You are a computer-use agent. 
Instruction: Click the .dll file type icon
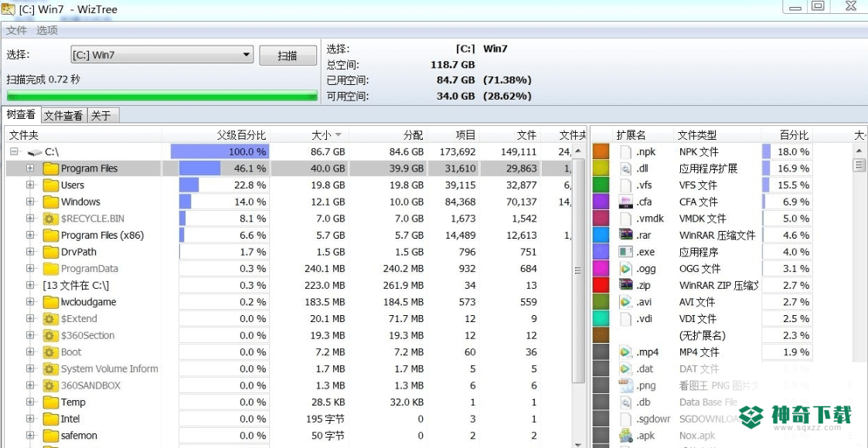coord(625,168)
